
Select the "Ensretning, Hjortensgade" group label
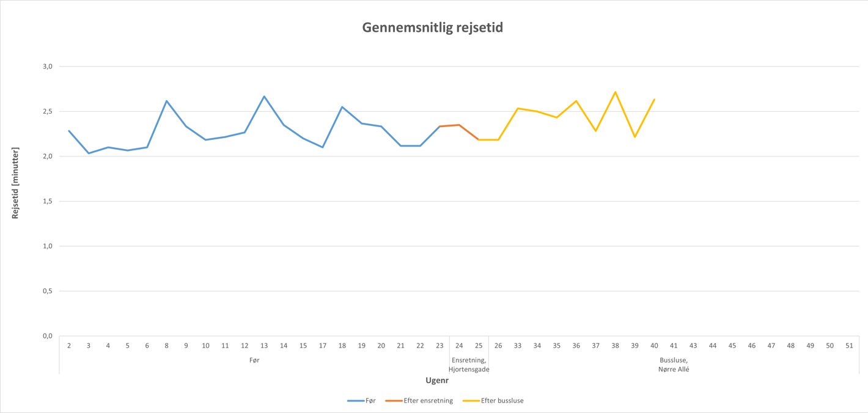(469, 365)
